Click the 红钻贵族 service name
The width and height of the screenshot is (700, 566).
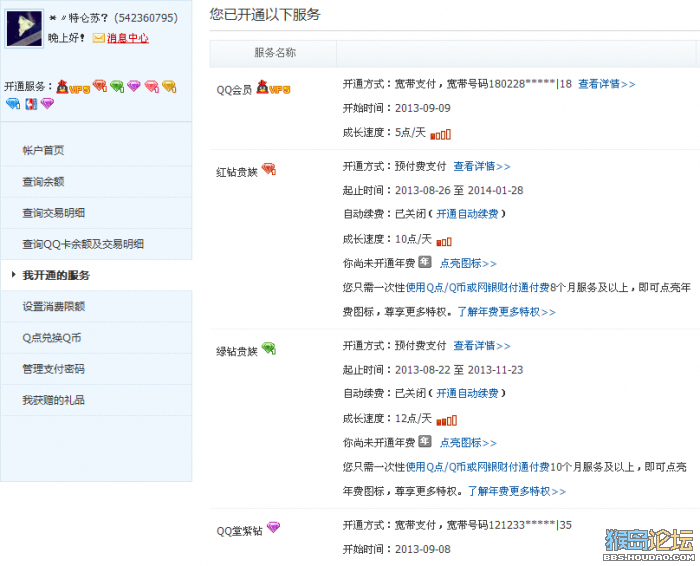[x=237, y=172]
